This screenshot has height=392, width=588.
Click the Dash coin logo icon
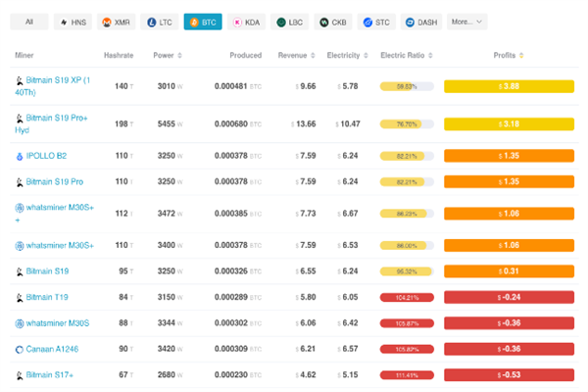coord(410,23)
